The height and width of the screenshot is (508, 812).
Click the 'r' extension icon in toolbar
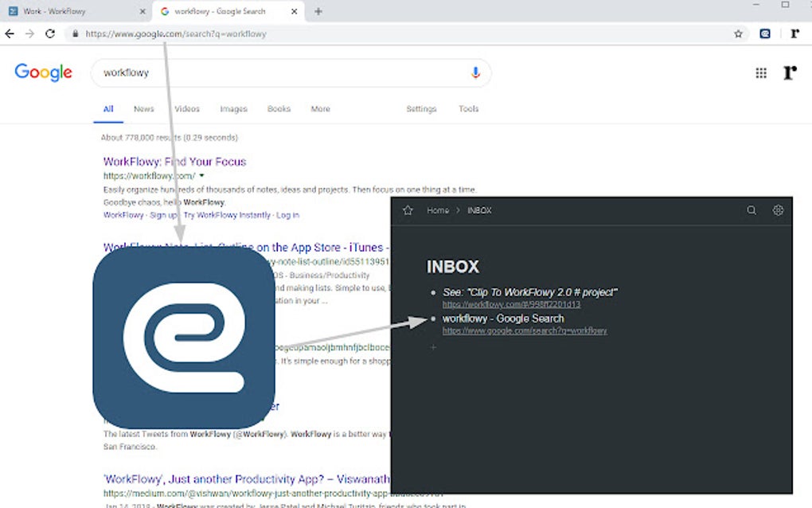794,33
